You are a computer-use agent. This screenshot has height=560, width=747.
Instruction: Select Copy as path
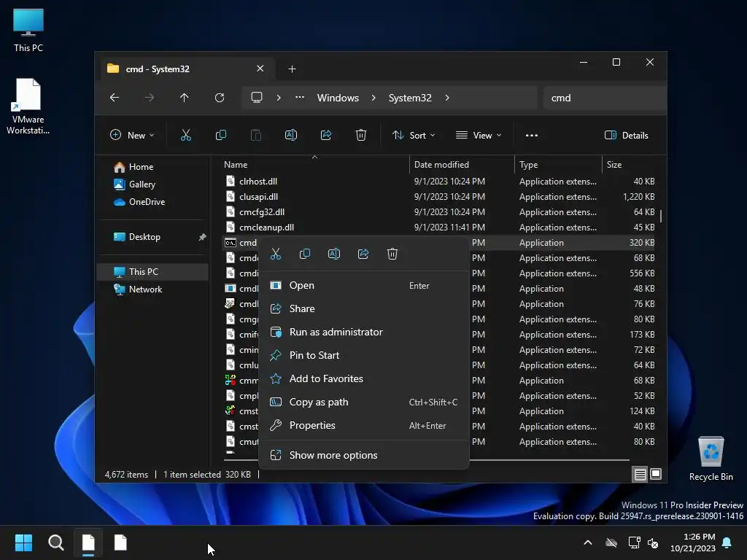(x=363, y=402)
